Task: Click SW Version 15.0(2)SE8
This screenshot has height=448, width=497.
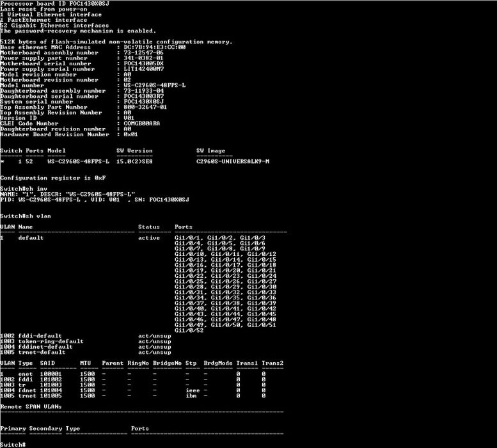Action: pos(134,161)
